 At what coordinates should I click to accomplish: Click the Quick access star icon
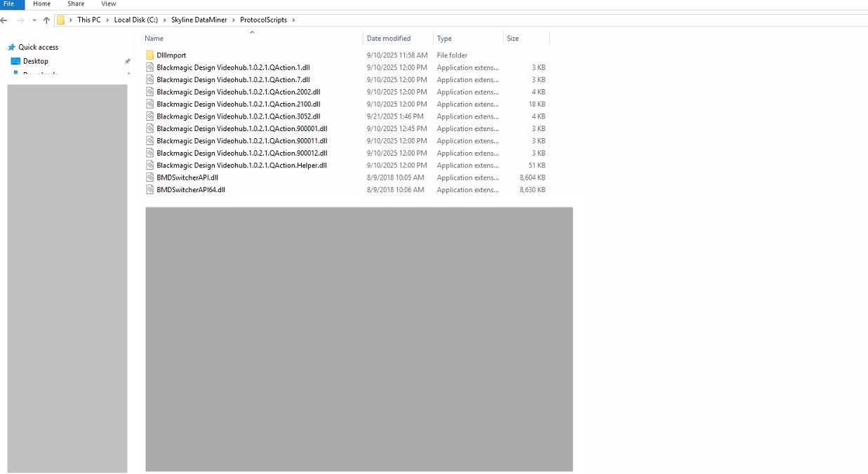coord(11,48)
